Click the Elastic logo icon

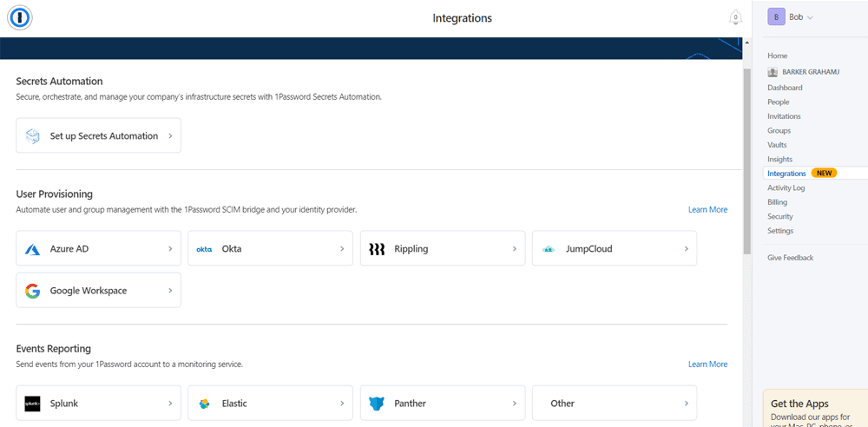(204, 404)
